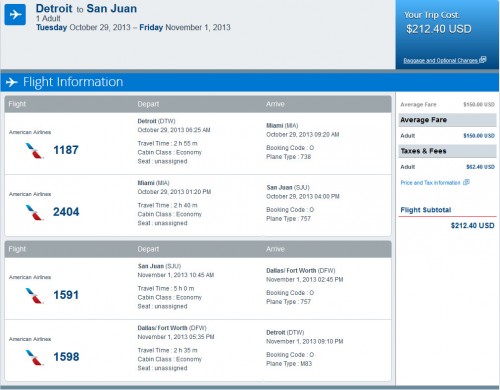Click the Your Trip Cost amount
Viewport: 500px width, 390px height.
[439, 29]
